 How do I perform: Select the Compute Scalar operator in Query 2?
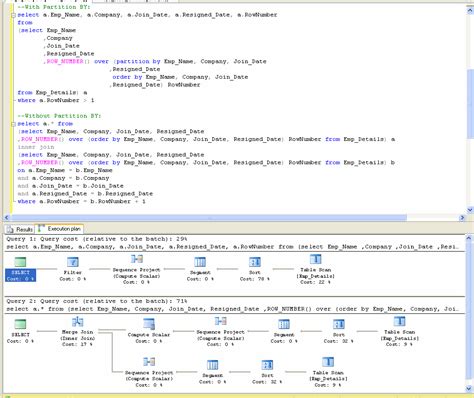click(x=149, y=331)
